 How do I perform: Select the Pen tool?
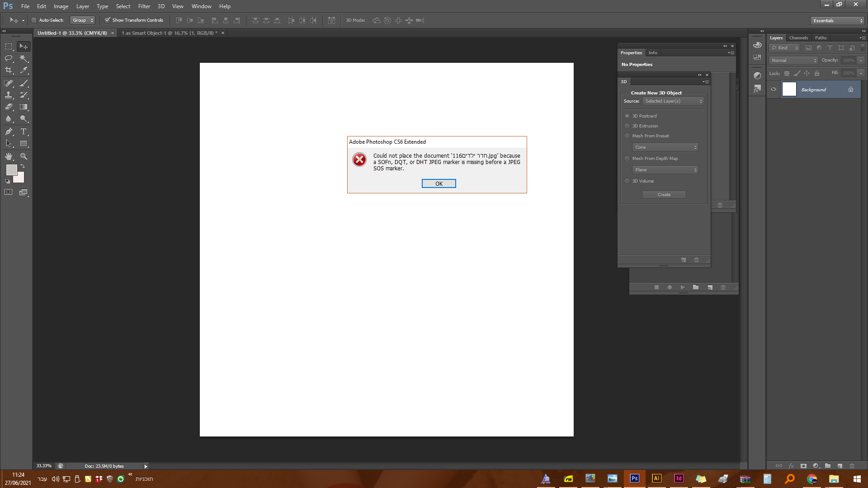(9, 131)
